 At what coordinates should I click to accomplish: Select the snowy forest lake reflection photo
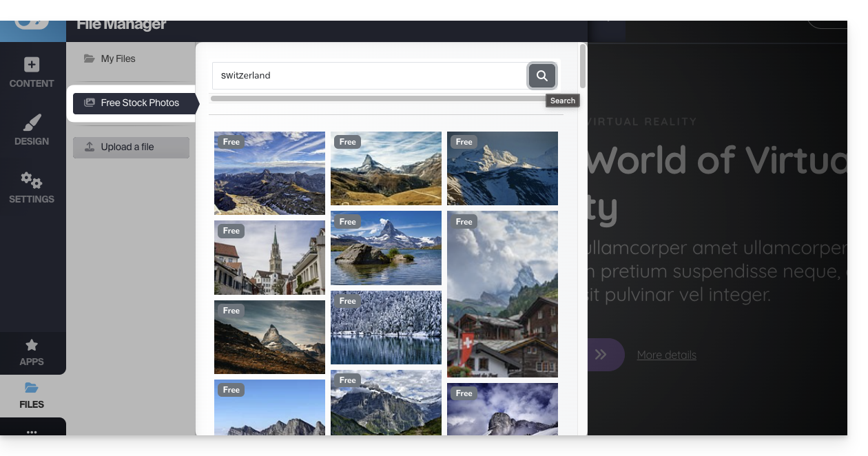[x=386, y=327]
